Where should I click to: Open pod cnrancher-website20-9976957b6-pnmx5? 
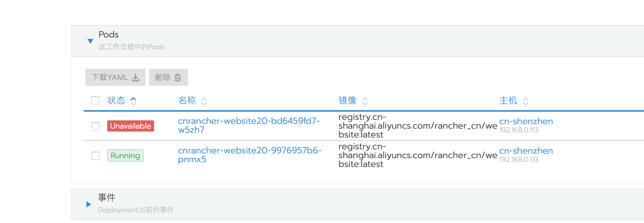[x=250, y=155]
